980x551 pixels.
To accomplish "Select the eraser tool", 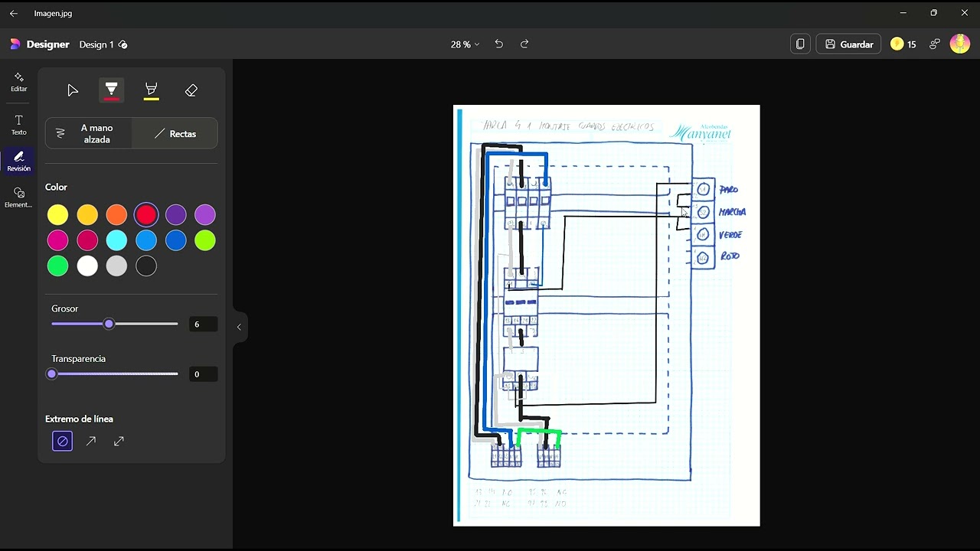I will (x=191, y=90).
